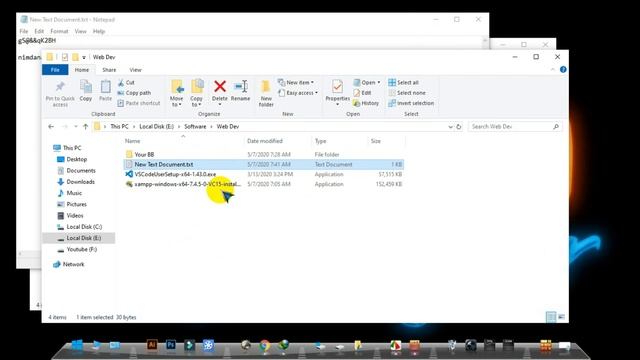Screen dimensions: 640x360
Task: Sort by the Size column header
Action: point(376,141)
